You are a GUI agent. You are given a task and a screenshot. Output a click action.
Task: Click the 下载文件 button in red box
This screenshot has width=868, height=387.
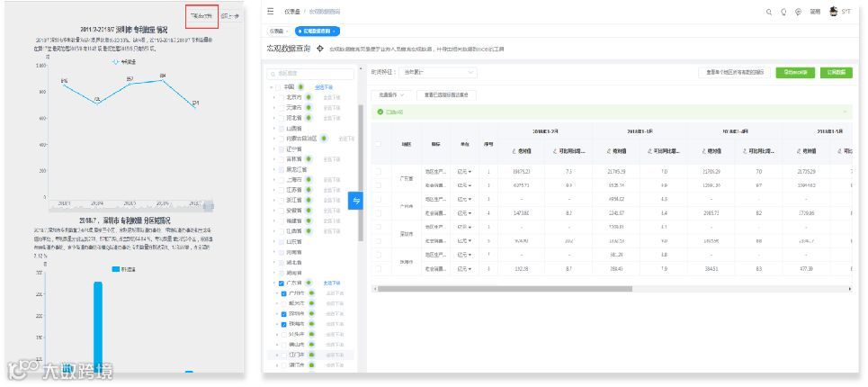201,16
